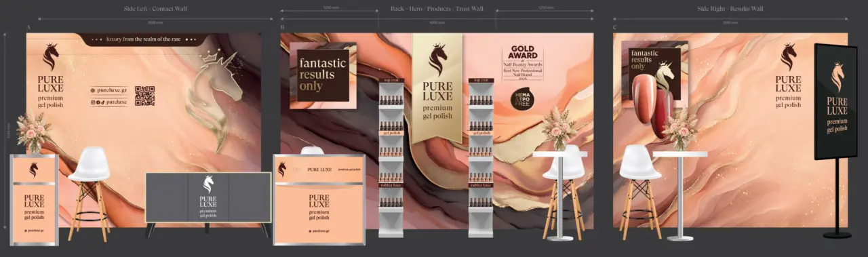Click the white bar stool on the contact wall

tap(89, 193)
